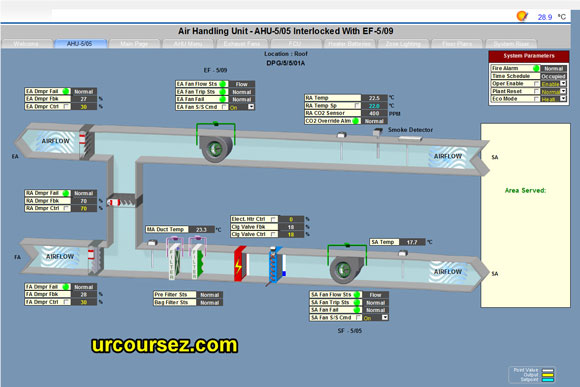Click the exhaust air damper icon
The height and width of the screenshot is (387, 580).
pos(87,142)
